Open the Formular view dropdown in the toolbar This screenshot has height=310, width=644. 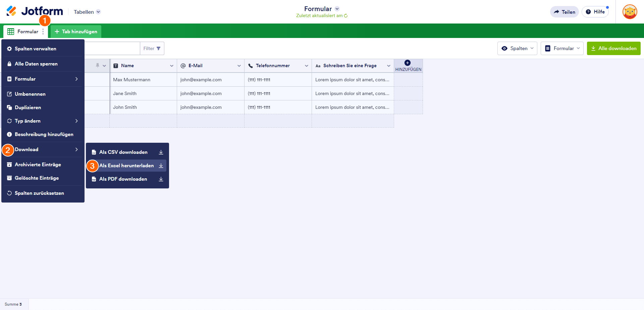click(x=562, y=48)
